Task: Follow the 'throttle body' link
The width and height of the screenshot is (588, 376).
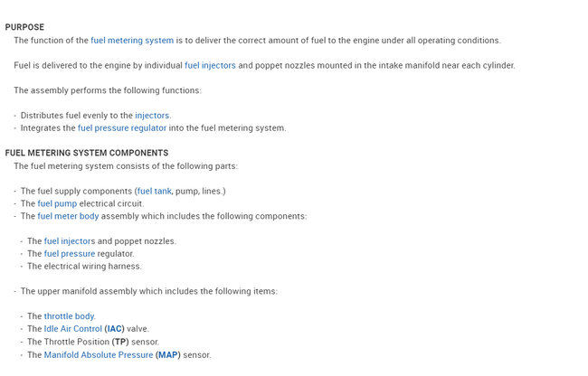Action: 69,316
